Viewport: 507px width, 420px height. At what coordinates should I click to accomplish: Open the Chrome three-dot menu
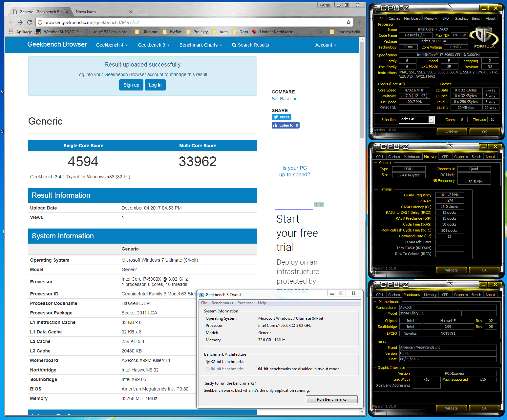click(359, 22)
